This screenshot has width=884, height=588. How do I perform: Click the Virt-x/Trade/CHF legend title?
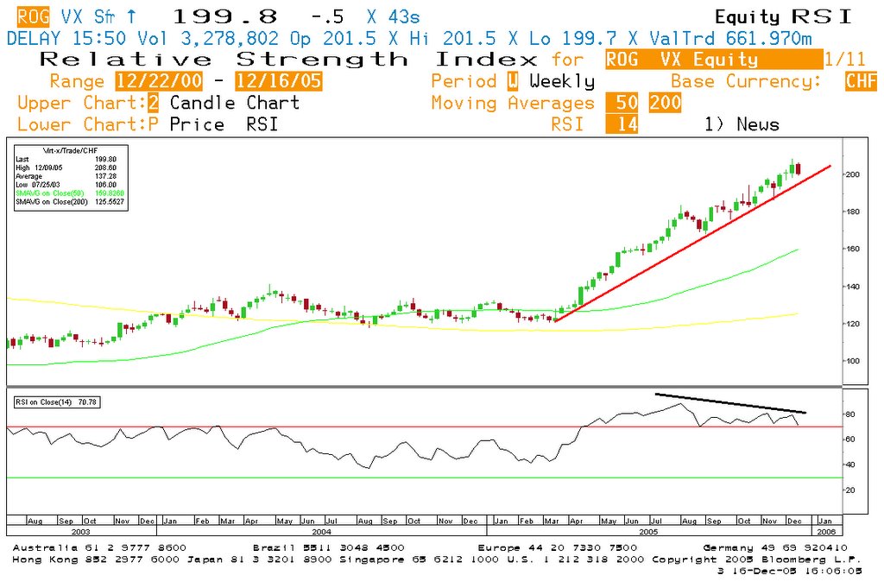click(x=71, y=150)
